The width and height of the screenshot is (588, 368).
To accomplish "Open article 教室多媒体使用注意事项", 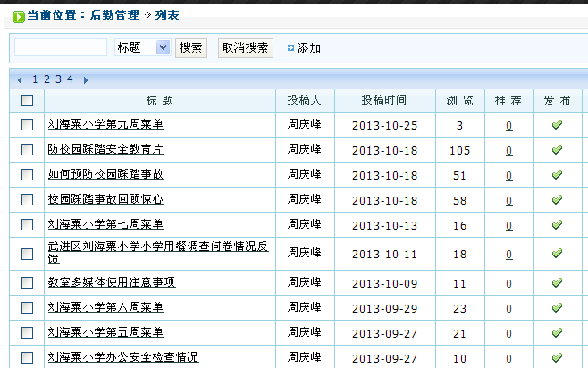I will click(x=112, y=282).
